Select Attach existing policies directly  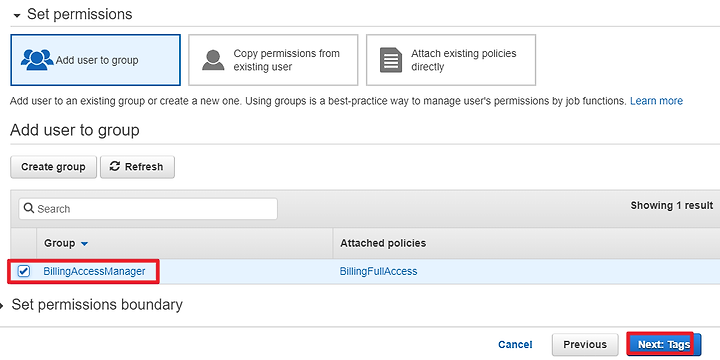pos(451,60)
